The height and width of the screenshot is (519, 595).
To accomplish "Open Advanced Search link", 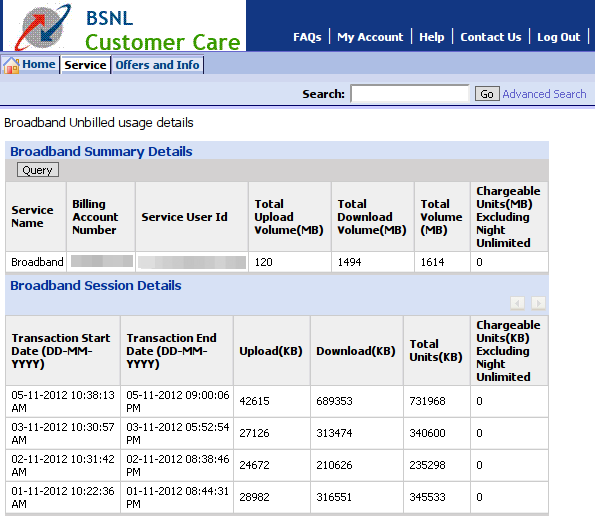I will (544, 94).
